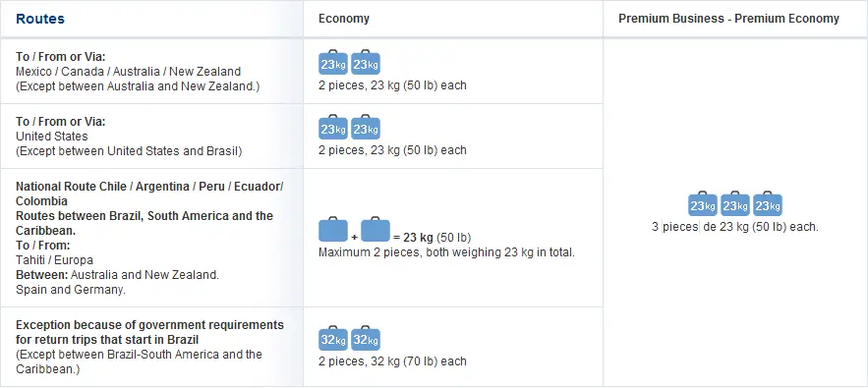Image resolution: width=868 pixels, height=388 pixels.
Task: Click first 32kg suitcase icon in Brazil row
Action: 332,338
